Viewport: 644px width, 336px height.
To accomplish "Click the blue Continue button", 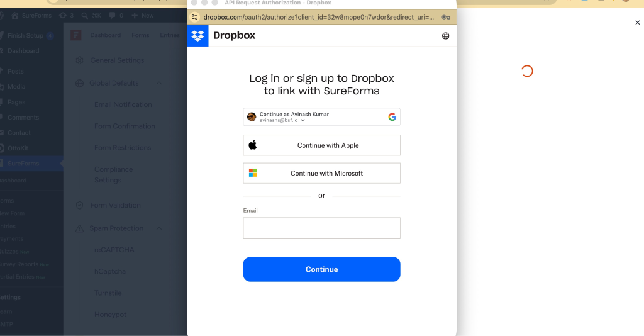I will (321, 269).
